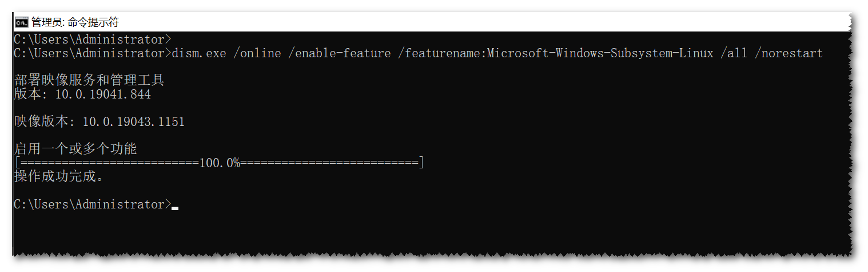868x272 pixels.
Task: Click the 启用一个或多个功能 line
Action: click(x=75, y=149)
